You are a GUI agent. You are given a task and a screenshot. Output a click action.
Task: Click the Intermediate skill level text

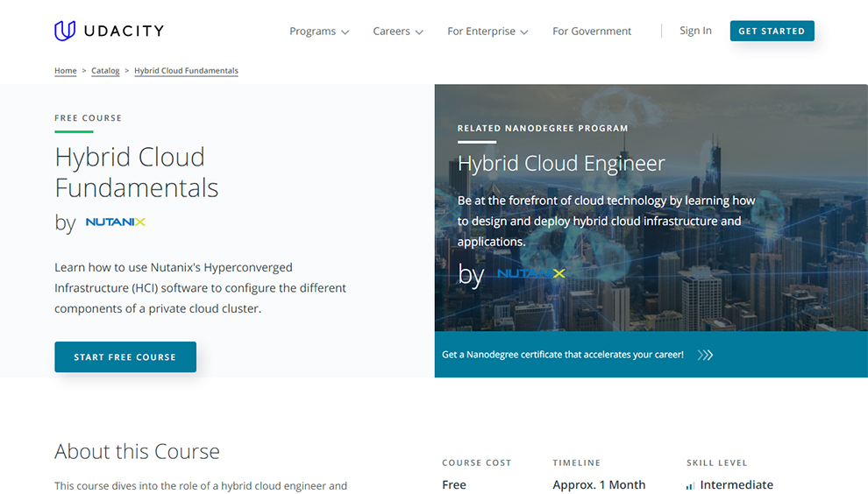tap(736, 484)
